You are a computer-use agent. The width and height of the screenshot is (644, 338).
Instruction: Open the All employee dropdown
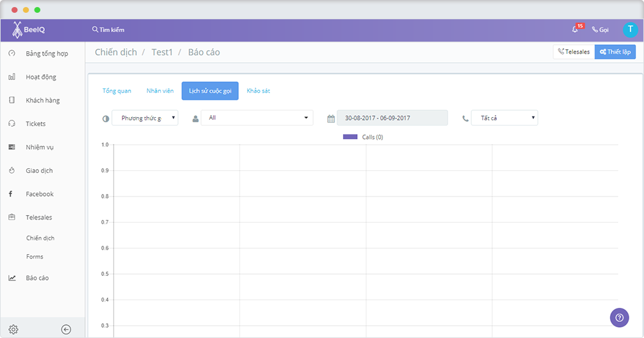pos(257,118)
